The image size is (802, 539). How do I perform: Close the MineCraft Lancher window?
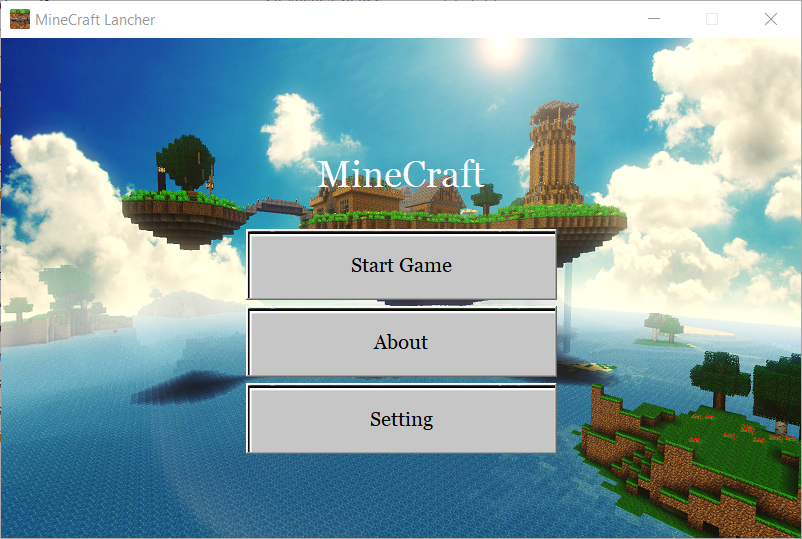[771, 19]
